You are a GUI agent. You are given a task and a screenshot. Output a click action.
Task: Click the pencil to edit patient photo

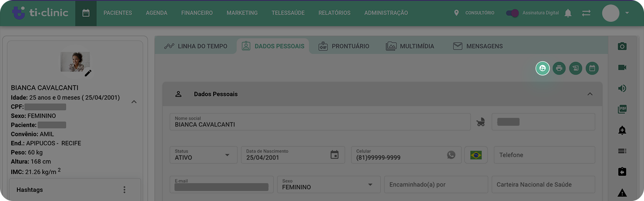point(88,73)
